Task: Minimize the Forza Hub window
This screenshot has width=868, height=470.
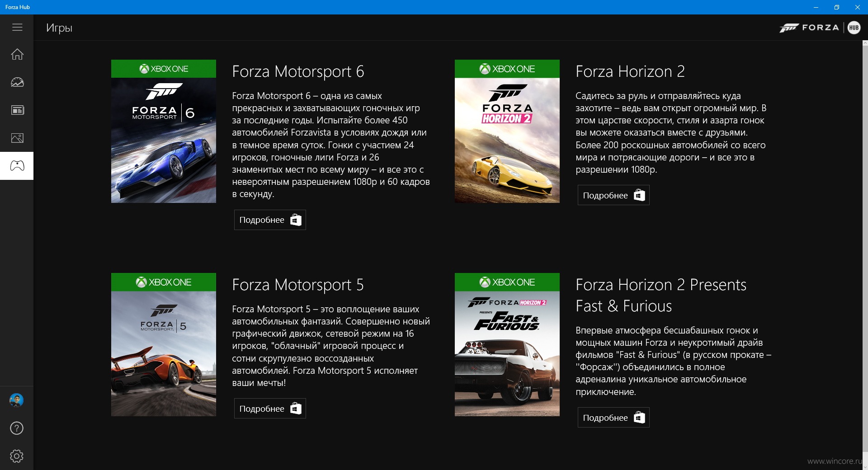Action: [816, 7]
